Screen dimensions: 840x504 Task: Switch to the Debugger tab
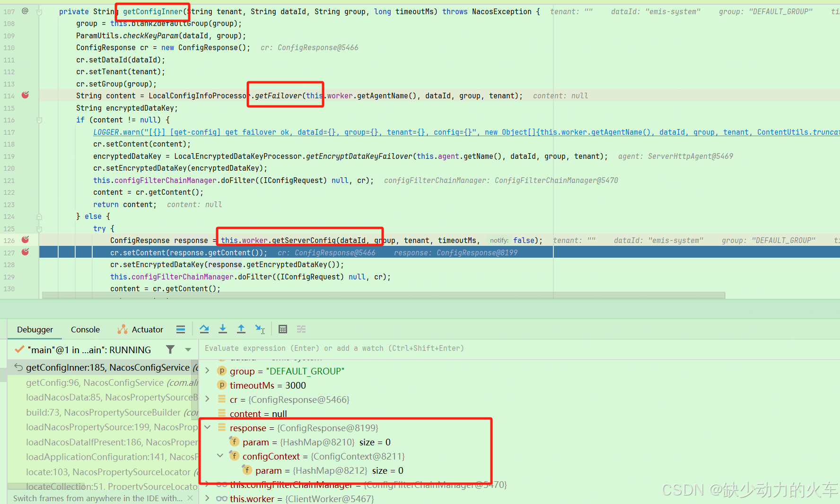pyautogui.click(x=35, y=330)
